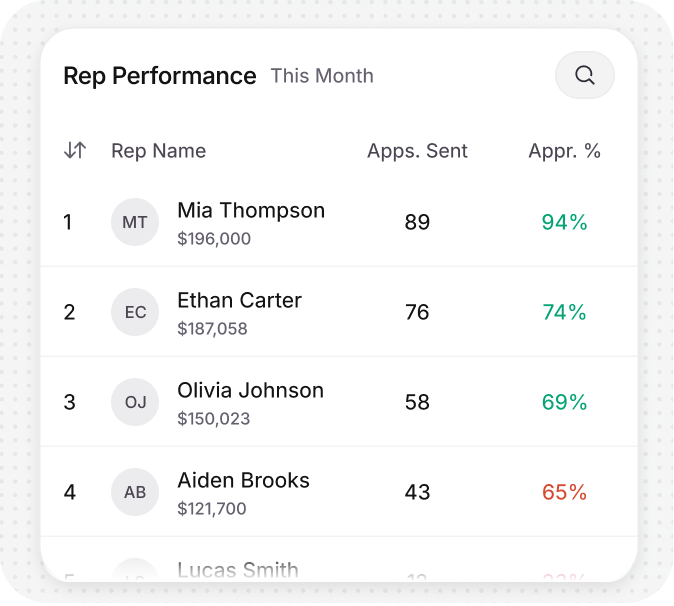Open Ethan Carter's profile name
674x606 pixels.
tap(239, 300)
